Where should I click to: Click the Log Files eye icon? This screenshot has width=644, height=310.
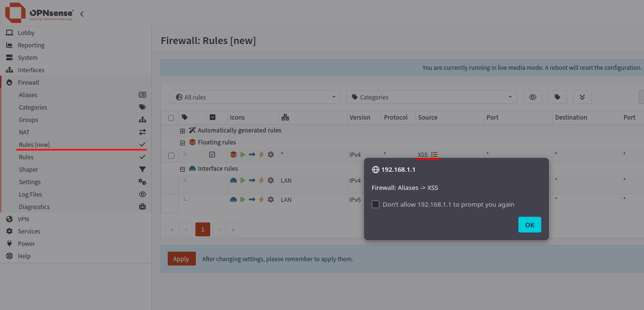[142, 194]
